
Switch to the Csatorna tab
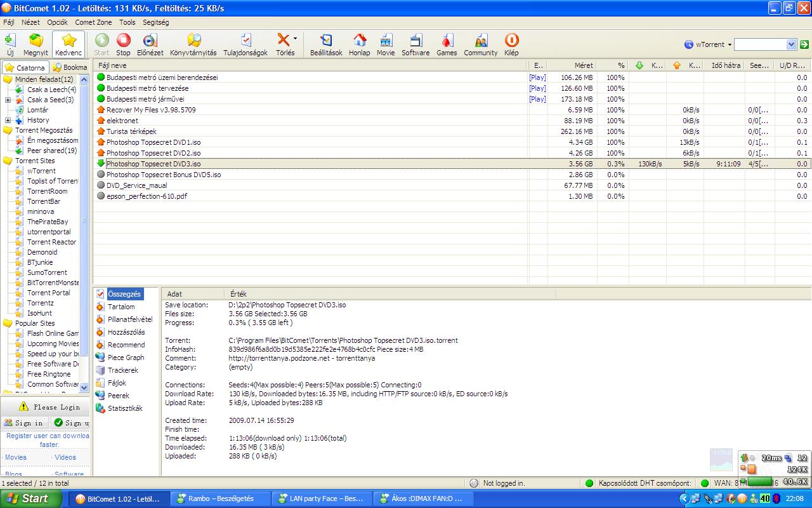click(25, 67)
